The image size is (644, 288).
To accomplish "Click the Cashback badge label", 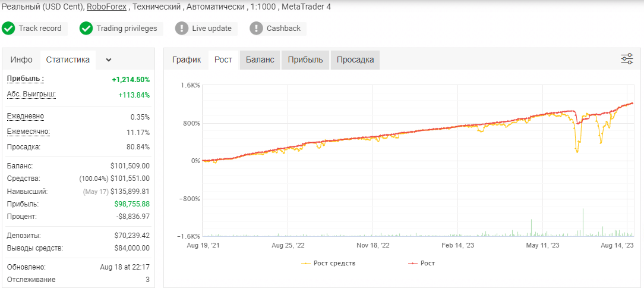I will pos(283,29).
